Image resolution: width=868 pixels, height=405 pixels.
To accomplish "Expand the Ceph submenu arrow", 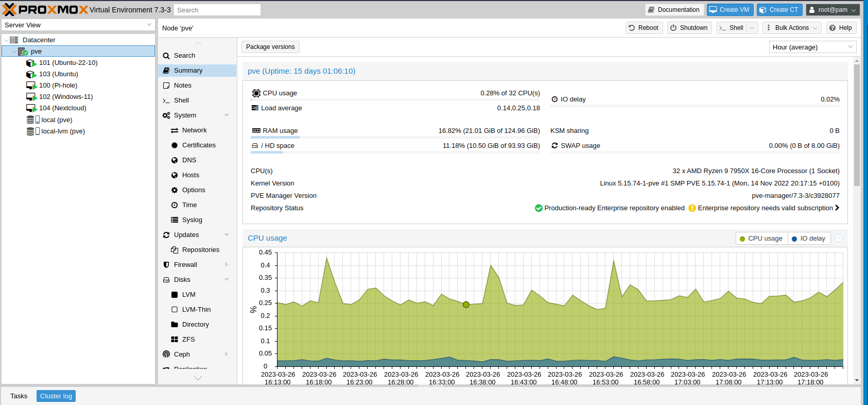I will [x=227, y=355].
